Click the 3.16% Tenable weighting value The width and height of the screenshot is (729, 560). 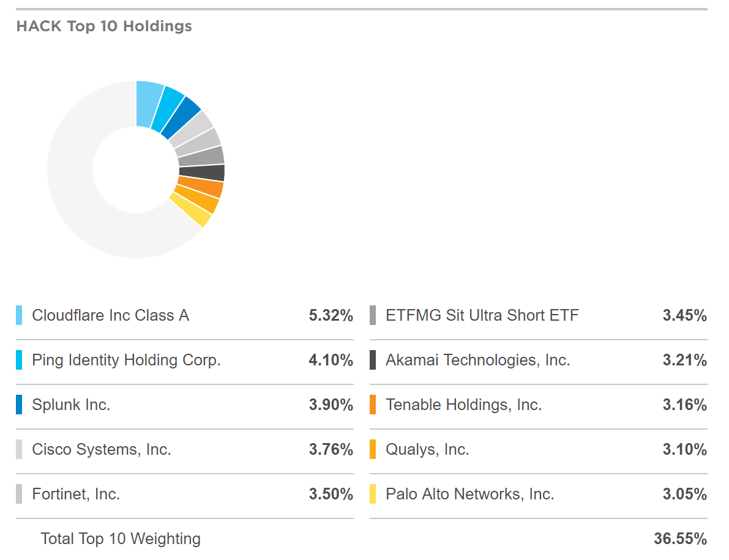click(x=685, y=405)
